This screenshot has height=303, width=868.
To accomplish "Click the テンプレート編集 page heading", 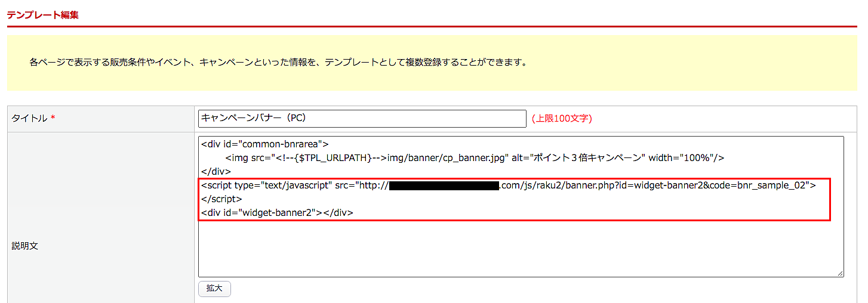I will pos(42,14).
